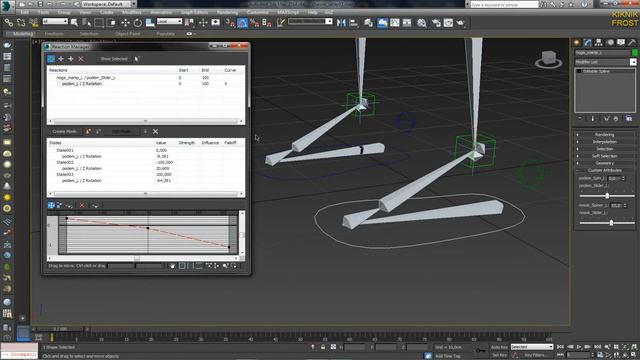Open the Local reference coordinate dropdown
640x360 pixels.
coord(169,21)
